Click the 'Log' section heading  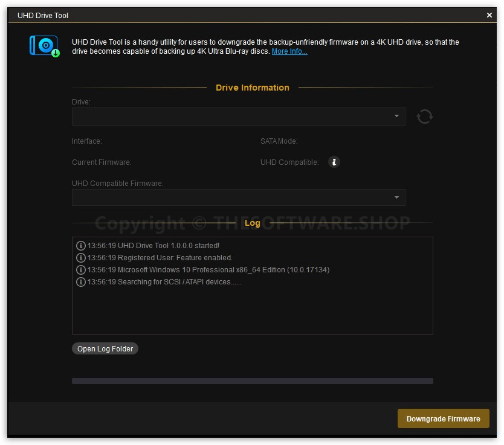point(253,223)
